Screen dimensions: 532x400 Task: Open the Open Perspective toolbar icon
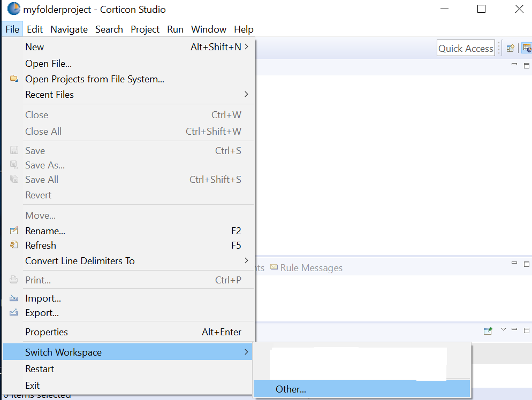(510, 49)
